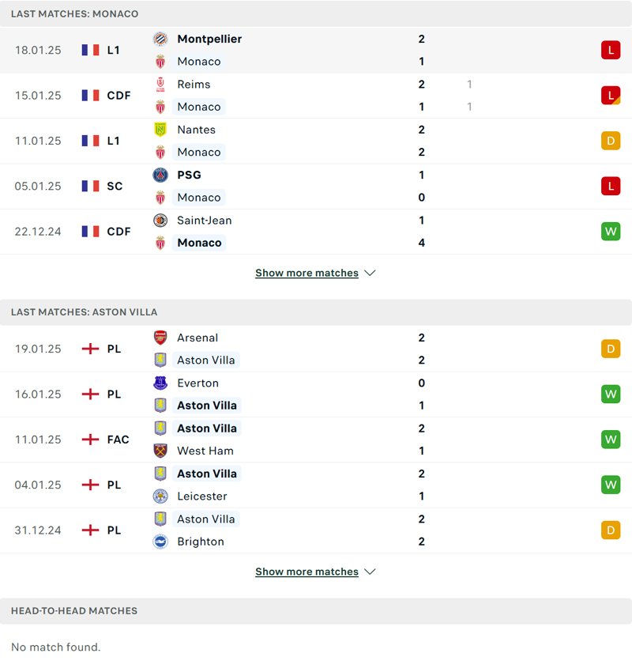Screen dimensions: 632x672
Task: Expand the chevron beside Monaco's Show more matches
Action: pyautogui.click(x=370, y=273)
